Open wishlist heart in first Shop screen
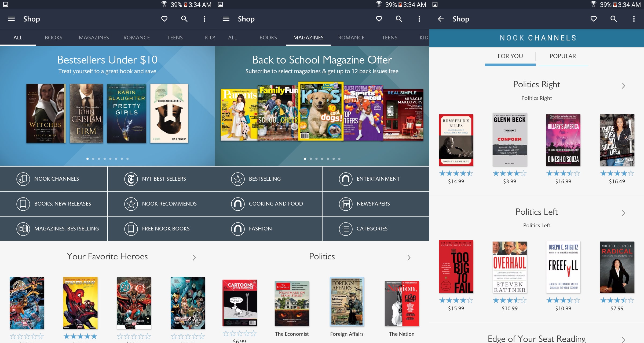644x343 pixels. [x=164, y=19]
